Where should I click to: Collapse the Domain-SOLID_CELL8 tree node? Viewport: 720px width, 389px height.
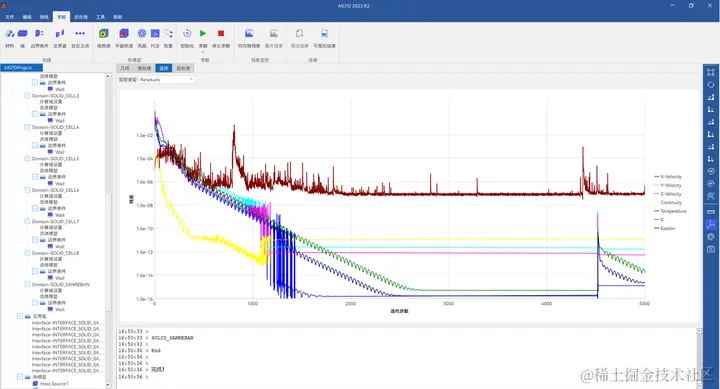(27, 253)
